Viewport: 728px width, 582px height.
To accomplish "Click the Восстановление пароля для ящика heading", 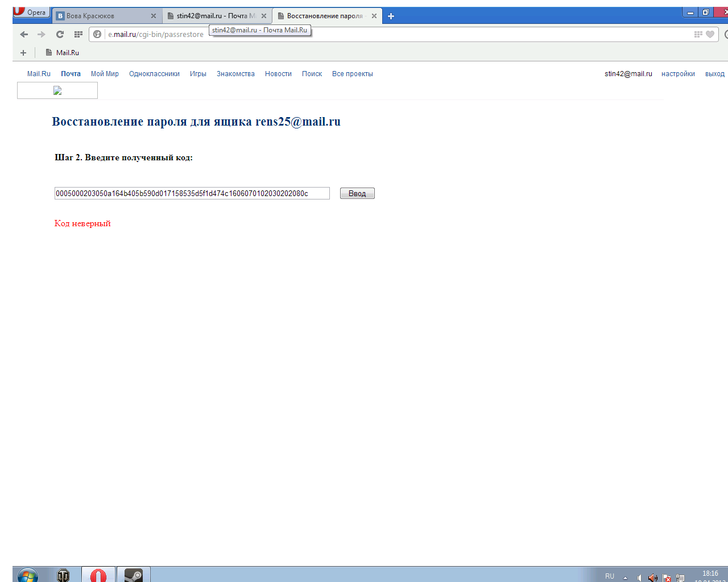I will 196,122.
